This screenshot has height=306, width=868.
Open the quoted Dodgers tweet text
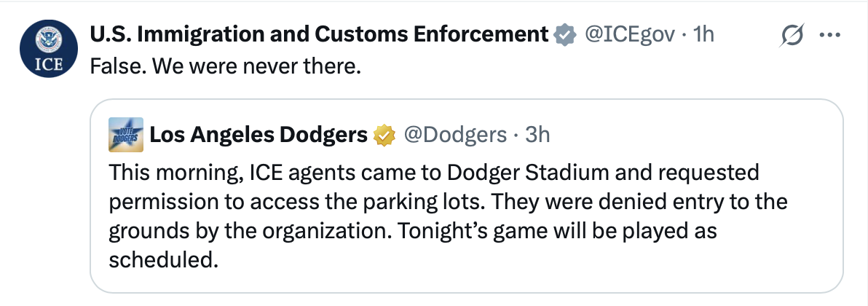click(x=448, y=216)
